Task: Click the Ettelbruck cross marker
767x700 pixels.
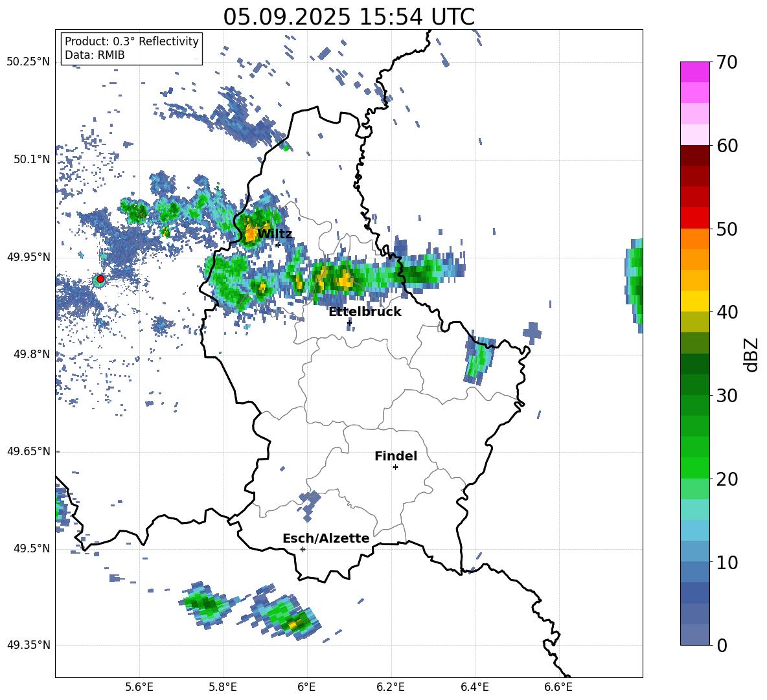Action: coord(349,322)
